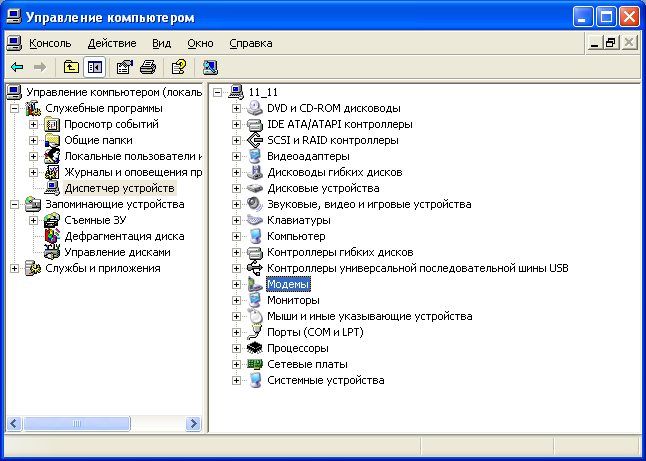Select Дефрагментация диска in the tree

point(124,236)
